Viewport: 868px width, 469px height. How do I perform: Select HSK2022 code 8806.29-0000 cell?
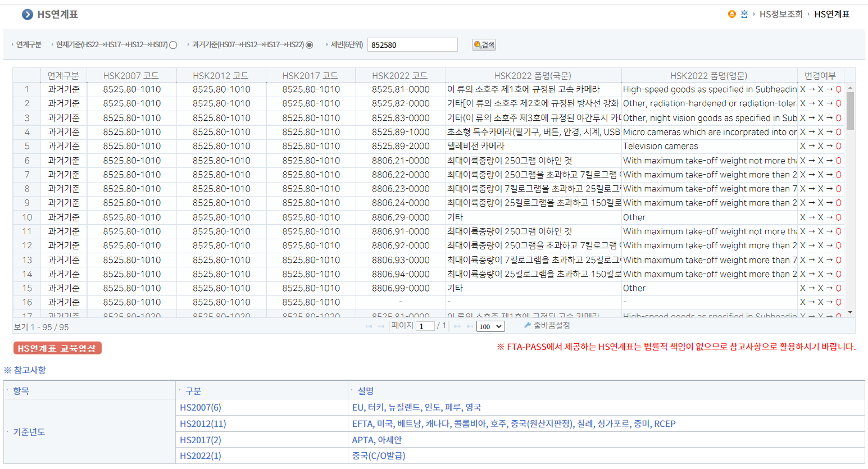pyautogui.click(x=401, y=217)
